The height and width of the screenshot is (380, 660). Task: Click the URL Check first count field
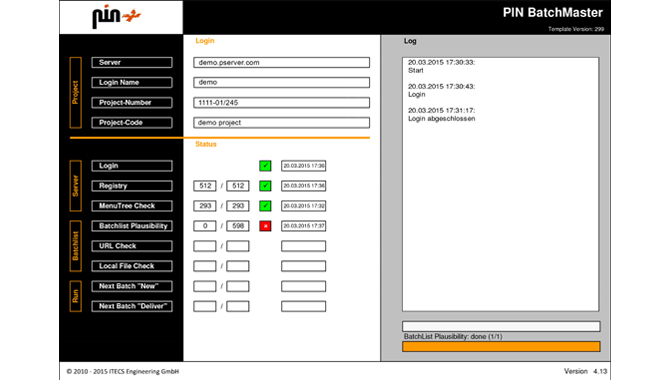(205, 246)
